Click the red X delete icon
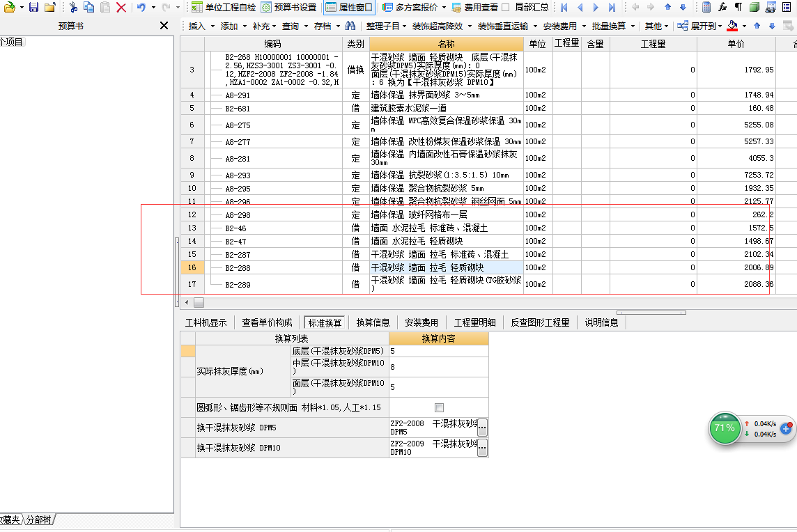Image resolution: width=797 pixels, height=532 pixels. 121,7
